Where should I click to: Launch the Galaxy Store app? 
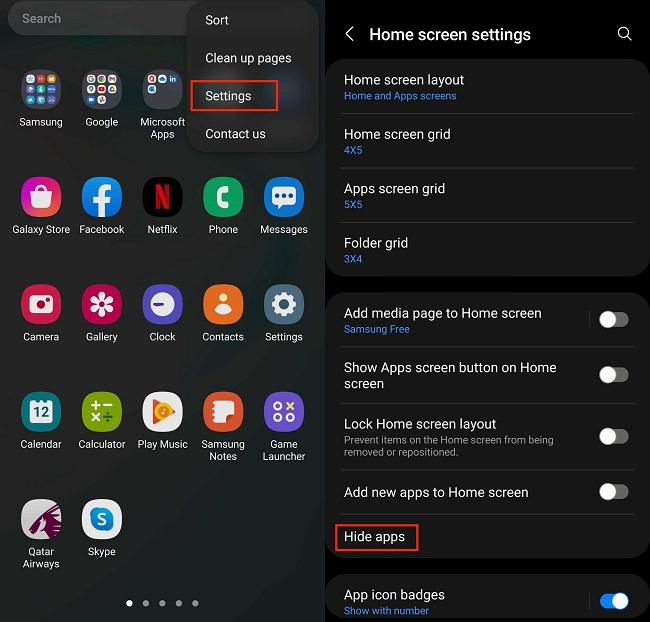click(41, 197)
